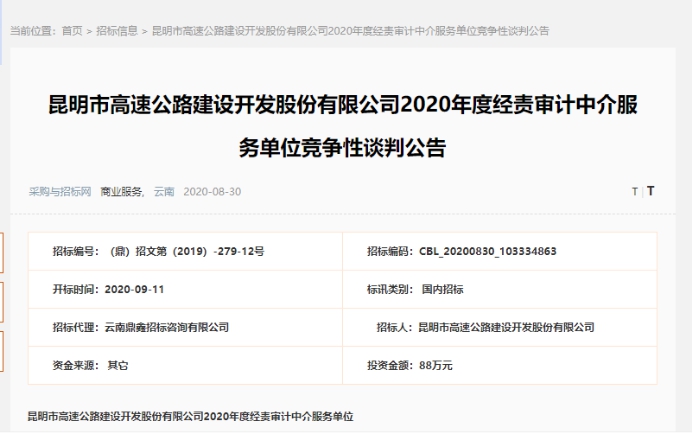The width and height of the screenshot is (693, 434).
Task: Click the large bold T increase font icon
Action: pos(650,191)
